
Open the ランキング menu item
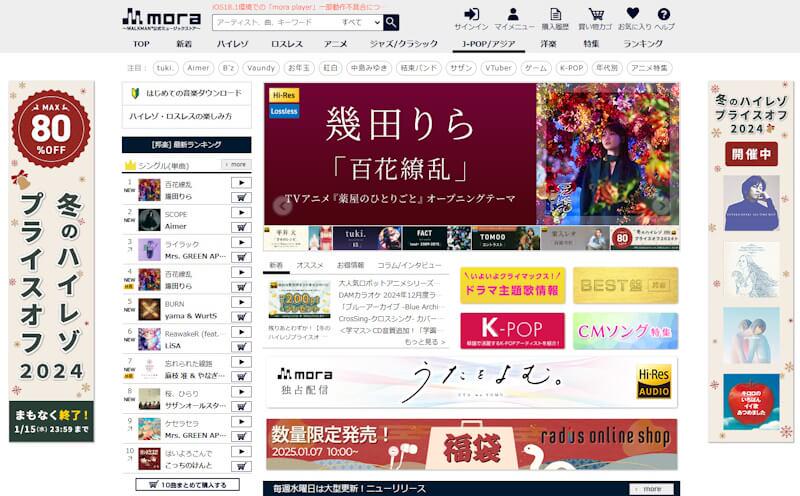[x=643, y=44]
